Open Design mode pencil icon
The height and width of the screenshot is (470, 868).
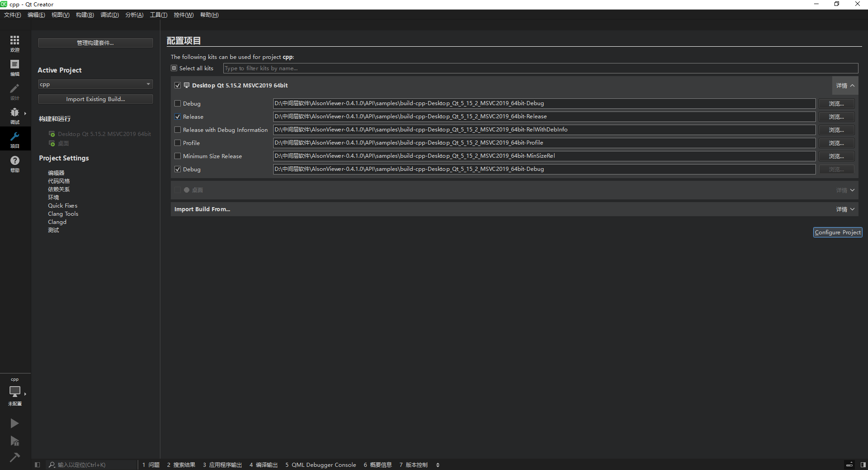(x=15, y=91)
